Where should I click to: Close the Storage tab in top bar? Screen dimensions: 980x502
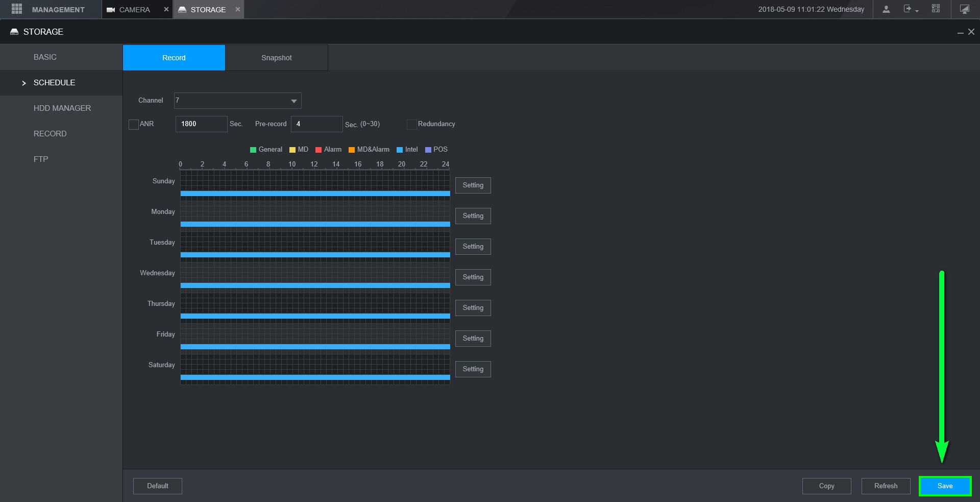pos(237,9)
